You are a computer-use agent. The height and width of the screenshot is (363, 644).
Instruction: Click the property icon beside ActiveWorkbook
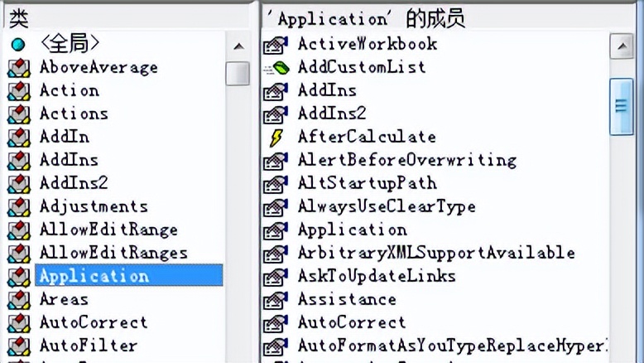click(x=275, y=46)
